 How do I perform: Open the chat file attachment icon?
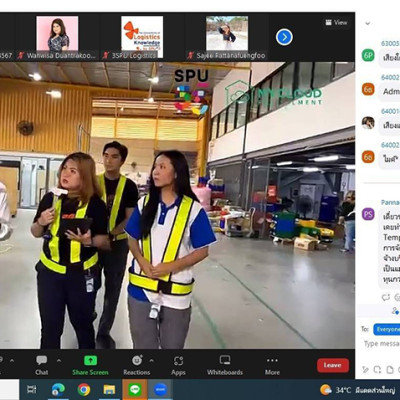390,369
